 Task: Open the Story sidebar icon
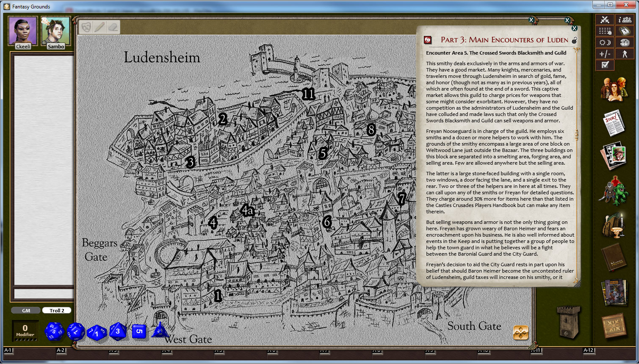[614, 123]
